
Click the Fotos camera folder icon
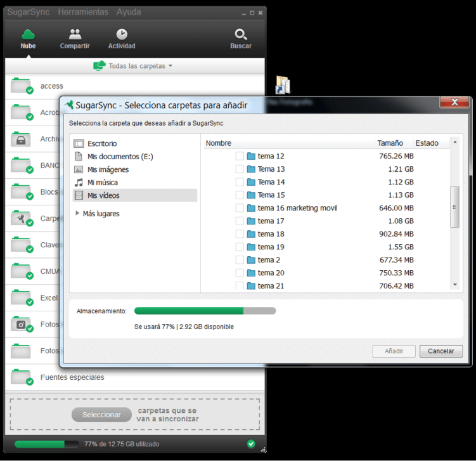pos(22,324)
